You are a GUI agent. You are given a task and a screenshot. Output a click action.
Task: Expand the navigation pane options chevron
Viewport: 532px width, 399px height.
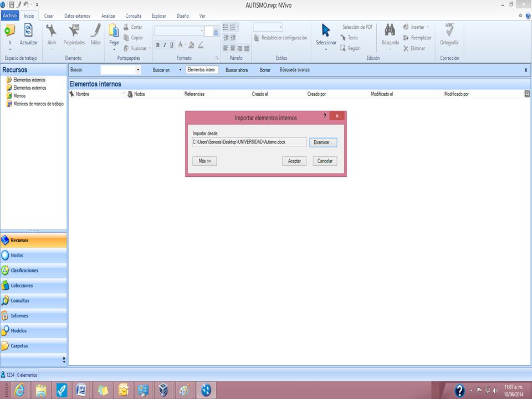pyautogui.click(x=64, y=360)
